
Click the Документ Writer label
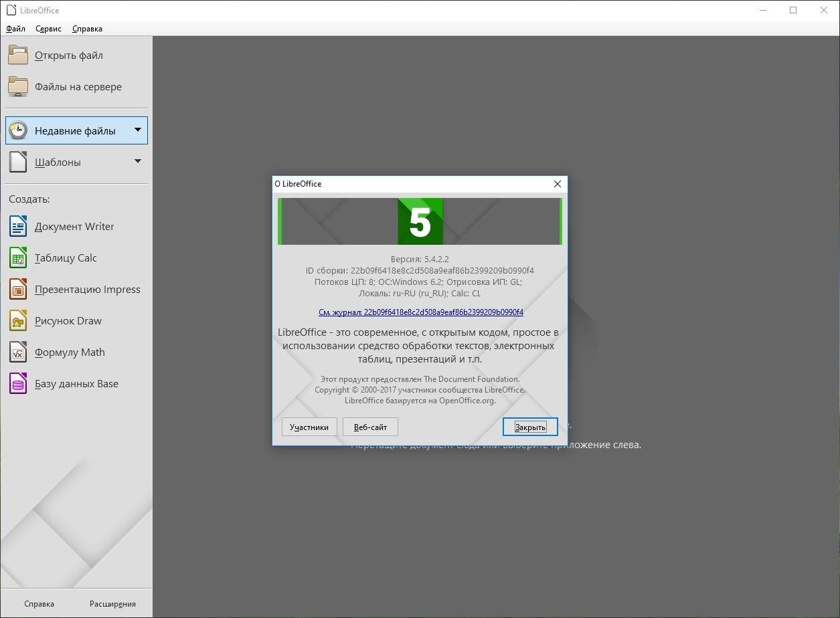74,227
